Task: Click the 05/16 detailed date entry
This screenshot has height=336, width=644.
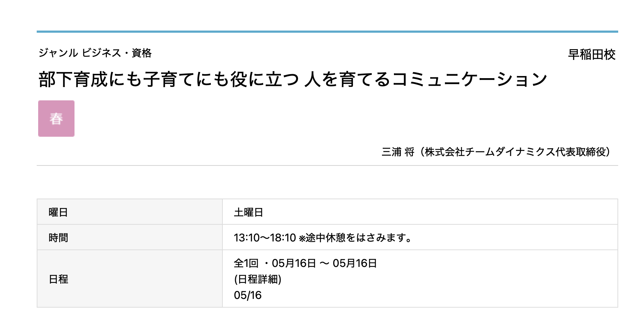Action: (247, 295)
